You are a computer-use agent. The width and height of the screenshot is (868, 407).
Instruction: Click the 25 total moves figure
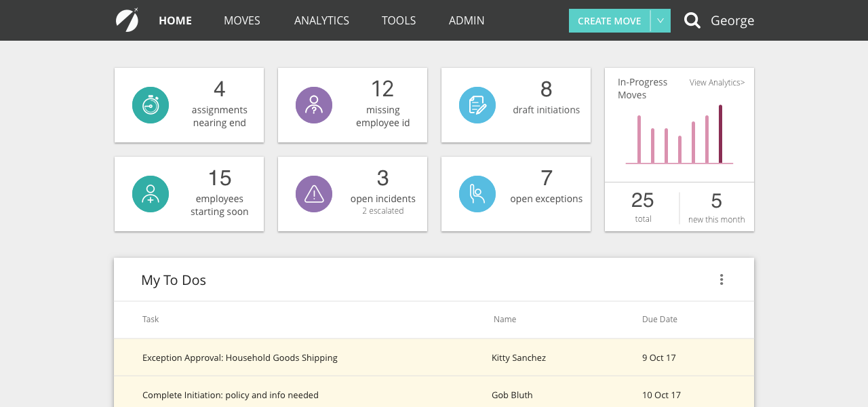point(643,201)
